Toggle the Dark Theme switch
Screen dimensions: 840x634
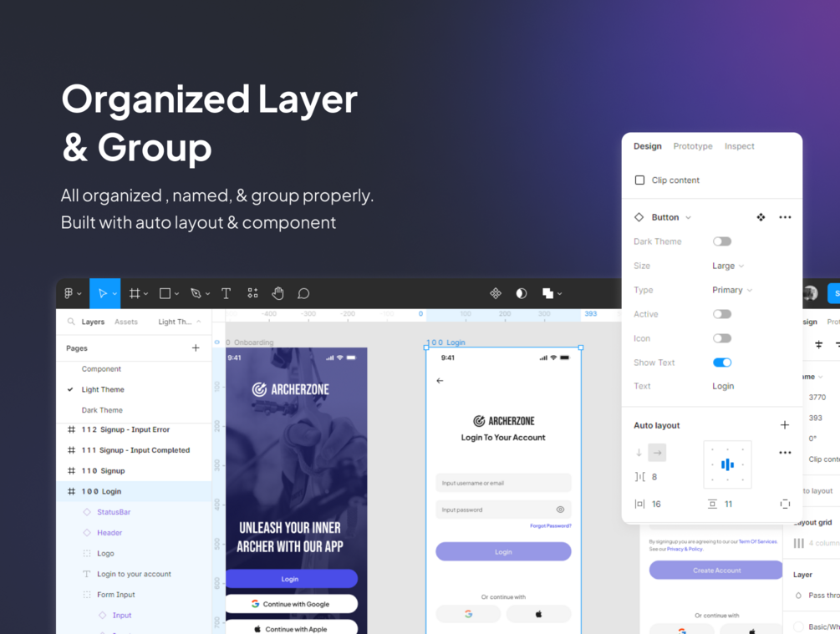[x=722, y=241]
